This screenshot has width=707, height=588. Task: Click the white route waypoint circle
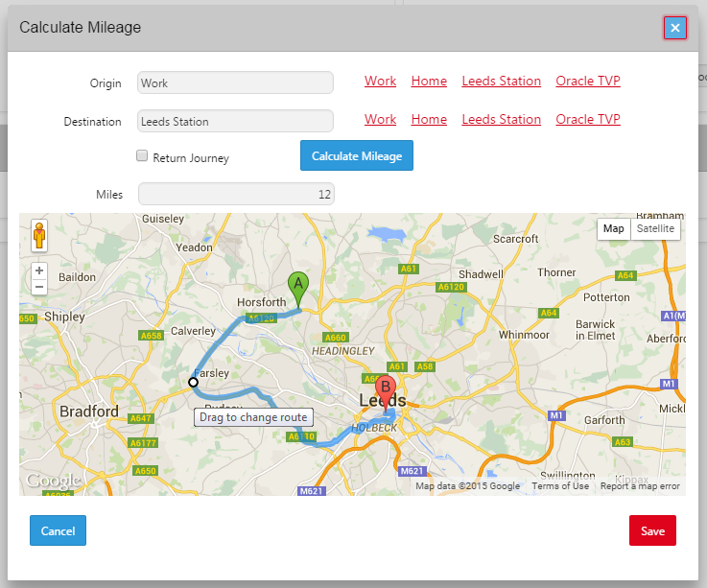pyautogui.click(x=193, y=383)
